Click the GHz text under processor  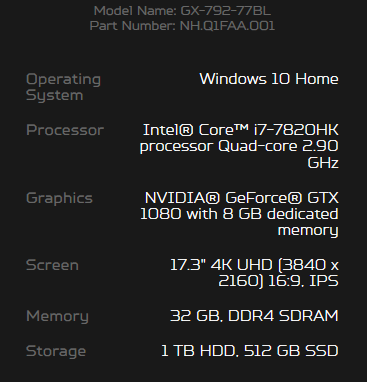point(323,163)
